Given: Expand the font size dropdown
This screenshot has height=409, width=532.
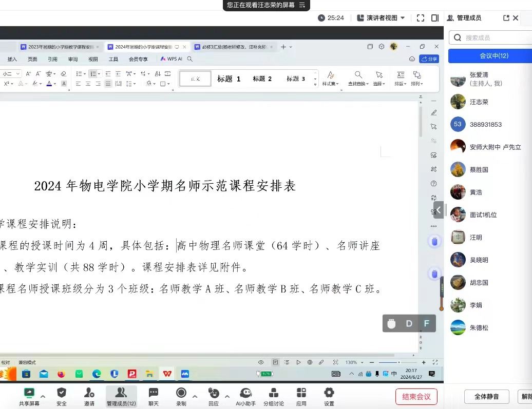Looking at the screenshot, I should [17, 73].
